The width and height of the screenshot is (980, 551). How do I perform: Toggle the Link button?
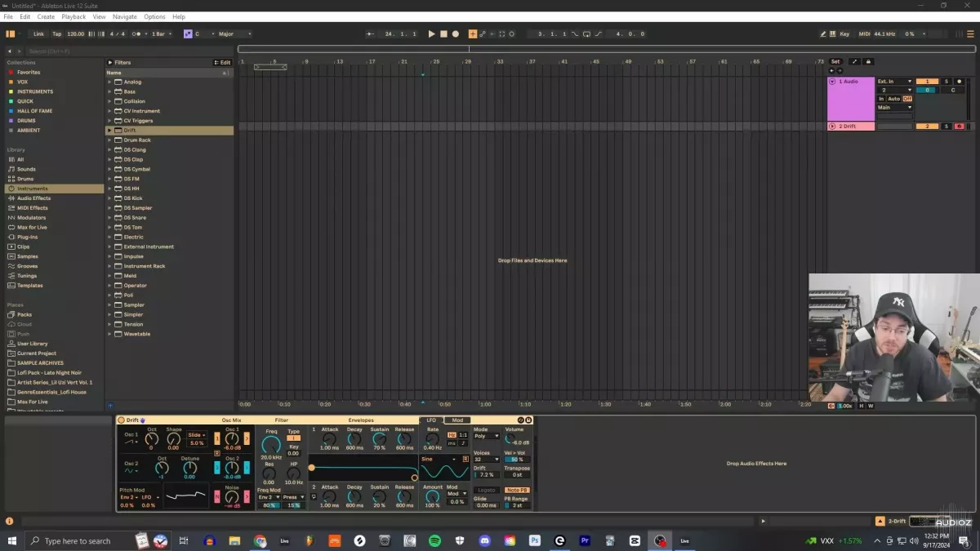[38, 34]
